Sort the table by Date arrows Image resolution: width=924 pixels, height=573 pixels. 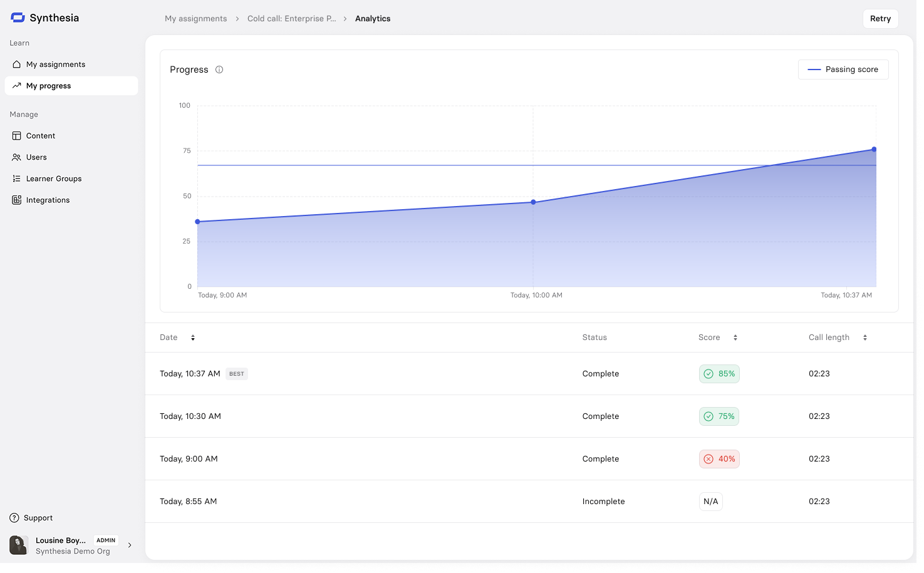pos(193,338)
